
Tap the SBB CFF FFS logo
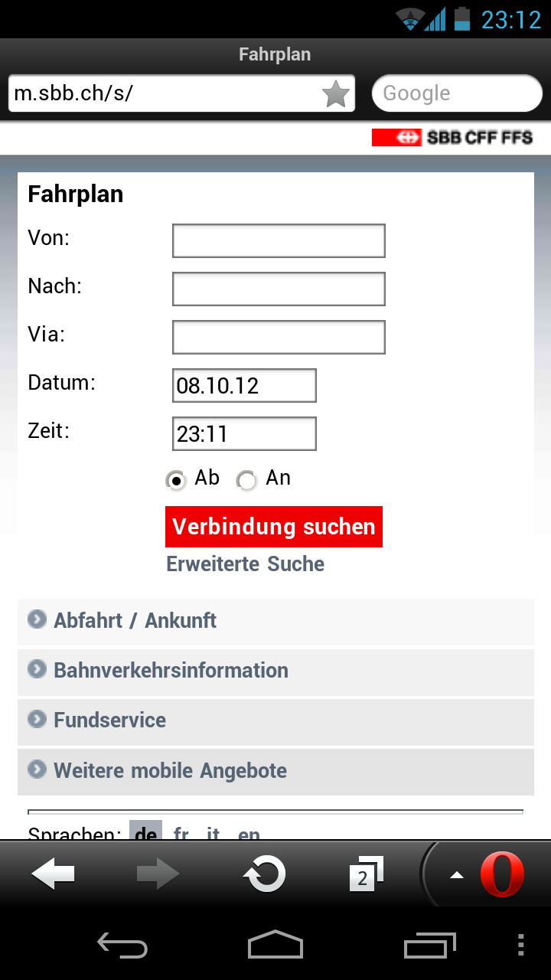452,138
